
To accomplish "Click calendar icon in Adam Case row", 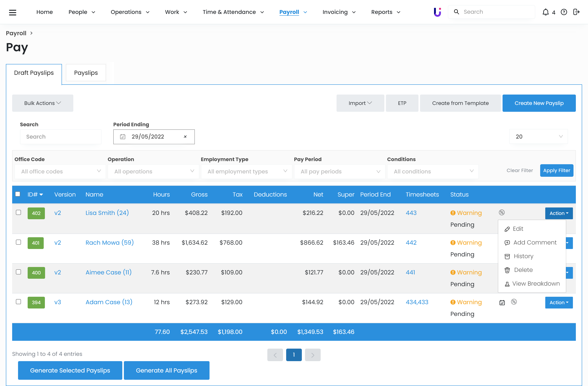I will pyautogui.click(x=502, y=303).
